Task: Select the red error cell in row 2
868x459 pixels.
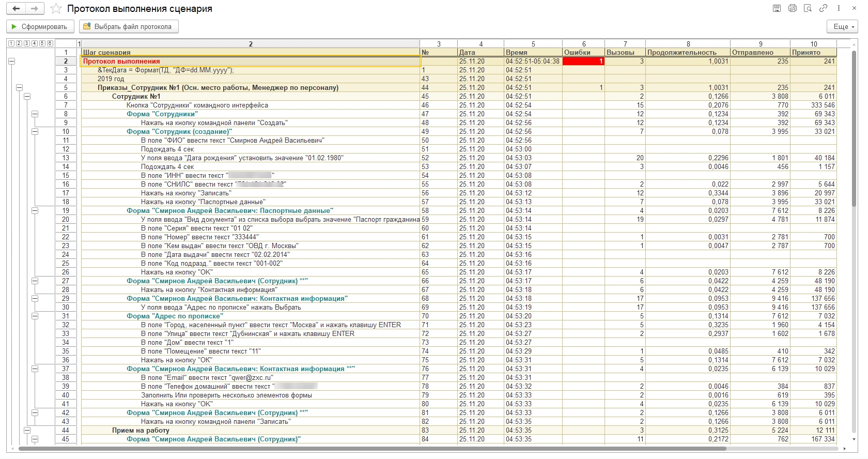Action: (583, 61)
